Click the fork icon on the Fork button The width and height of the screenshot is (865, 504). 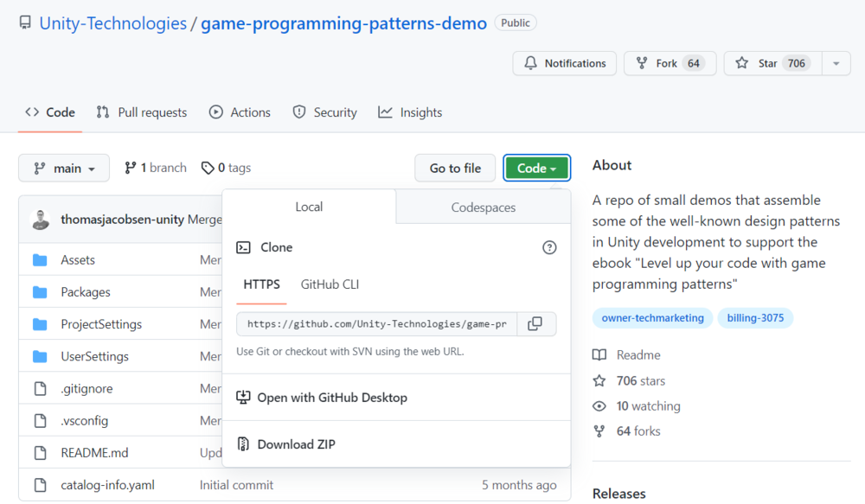point(640,62)
